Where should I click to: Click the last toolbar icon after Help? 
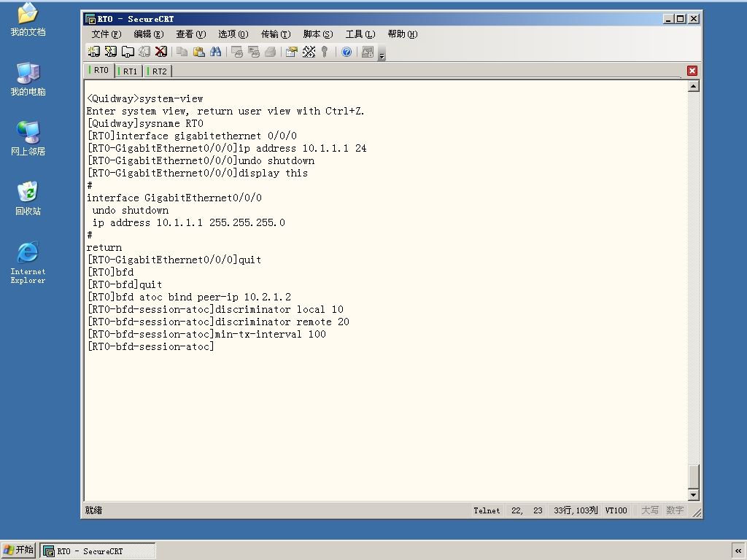click(368, 52)
